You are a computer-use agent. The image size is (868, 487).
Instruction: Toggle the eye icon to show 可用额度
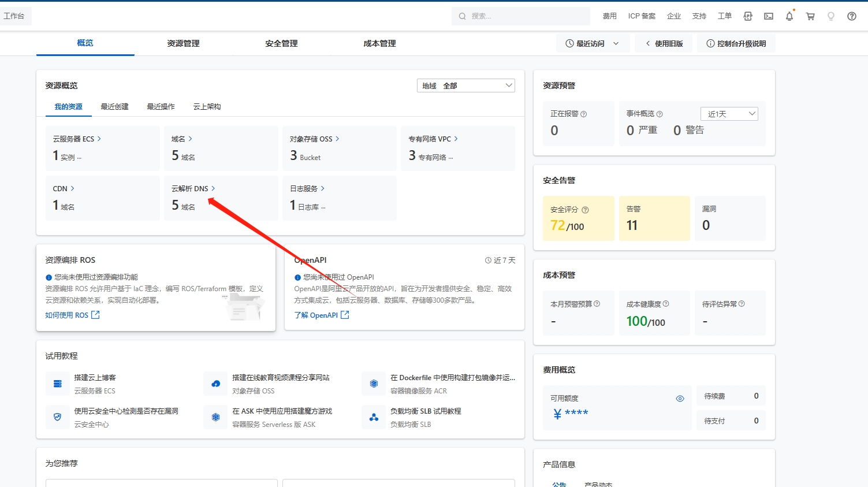[680, 399]
